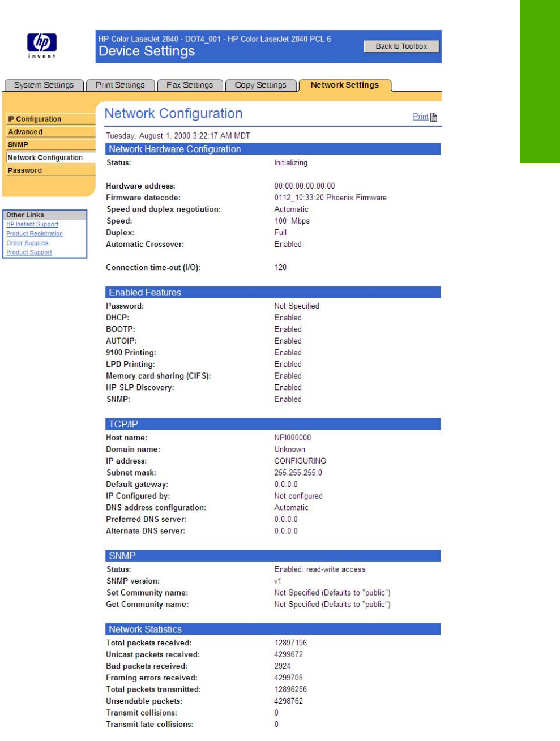Click 'Set Community name:' label
The height and width of the screenshot is (741, 560).
pyautogui.click(x=147, y=593)
